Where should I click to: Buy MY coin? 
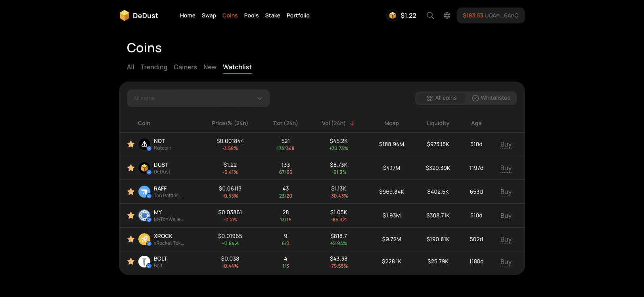(x=506, y=216)
